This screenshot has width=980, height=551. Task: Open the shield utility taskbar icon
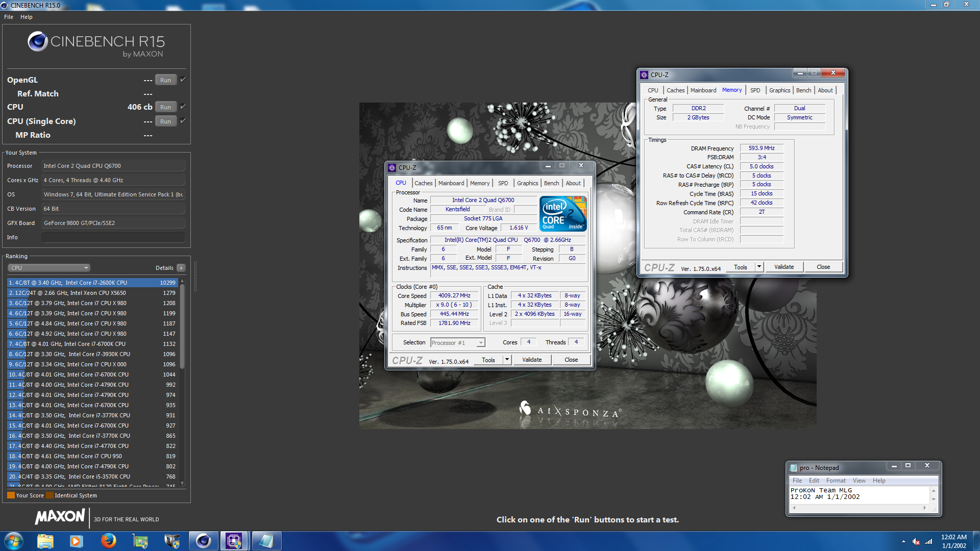tap(171, 541)
